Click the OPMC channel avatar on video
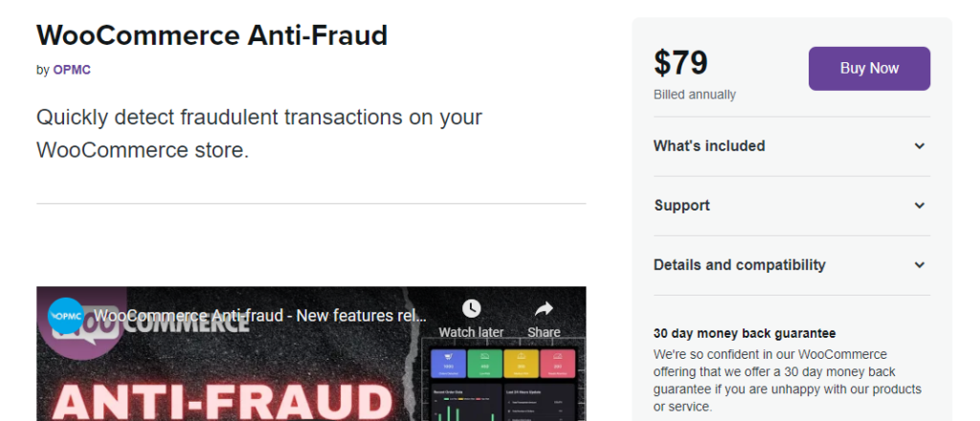 pyautogui.click(x=66, y=315)
